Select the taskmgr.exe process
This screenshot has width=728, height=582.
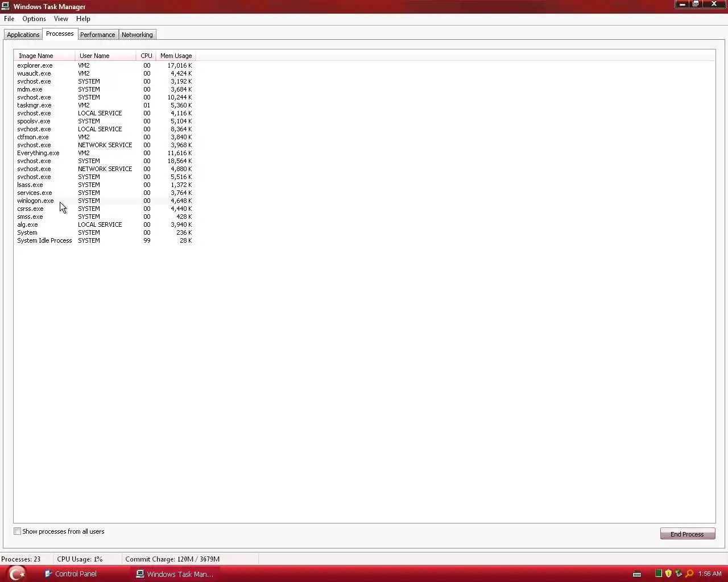coord(105,105)
